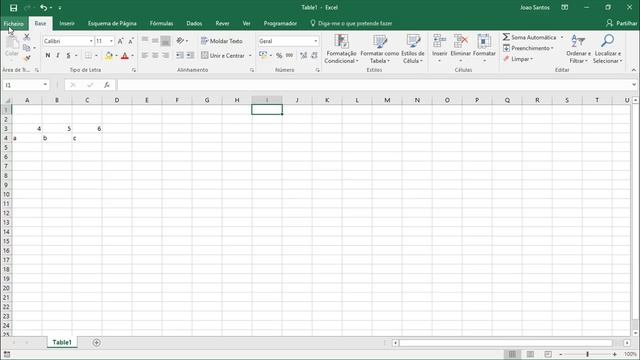Toggle italic with the I button

58,56
